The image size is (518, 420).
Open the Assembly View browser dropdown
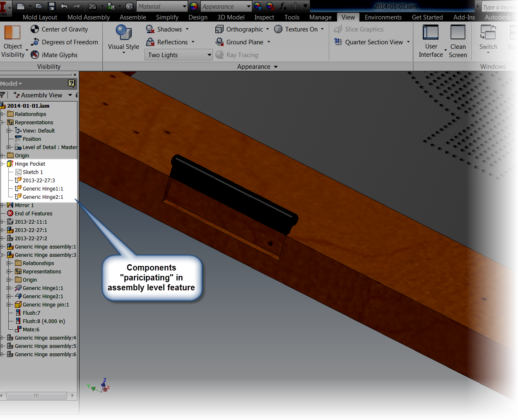[x=70, y=95]
